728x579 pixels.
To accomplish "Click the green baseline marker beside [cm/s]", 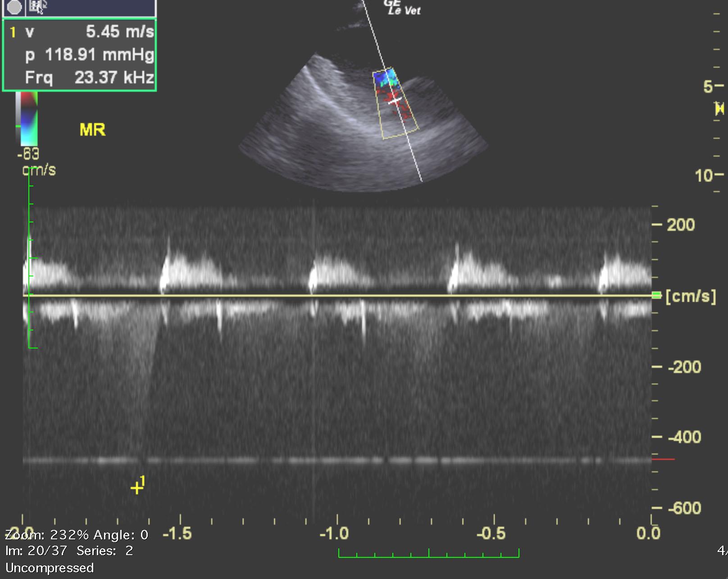I will pyautogui.click(x=656, y=295).
